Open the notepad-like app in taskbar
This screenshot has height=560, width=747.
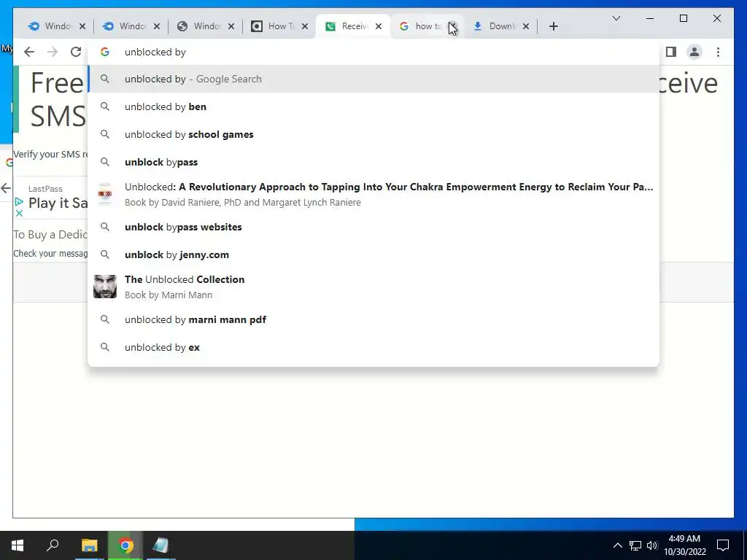[160, 545]
